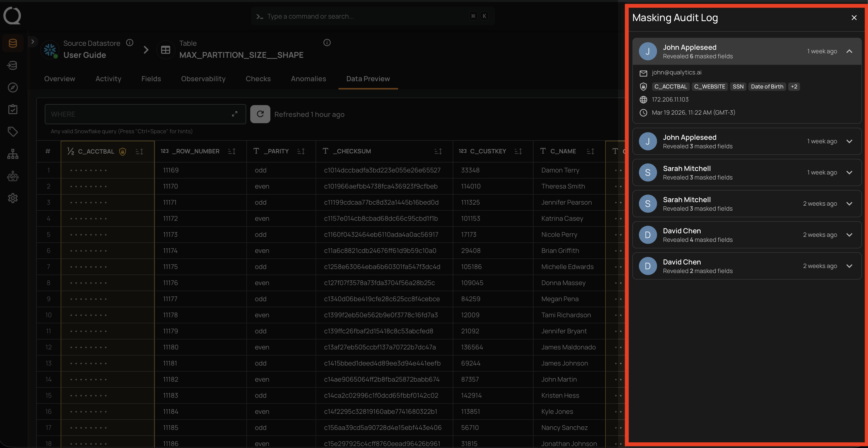Viewport: 868px width, 448px height.
Task: Collapse John Appleseed's expanded audit entry
Action: click(x=849, y=51)
